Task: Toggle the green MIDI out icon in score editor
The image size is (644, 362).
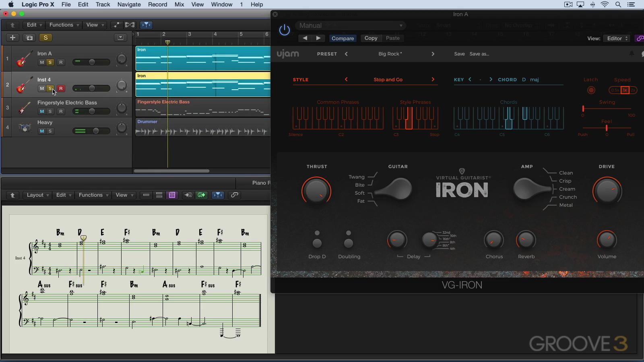Action: coord(201,195)
